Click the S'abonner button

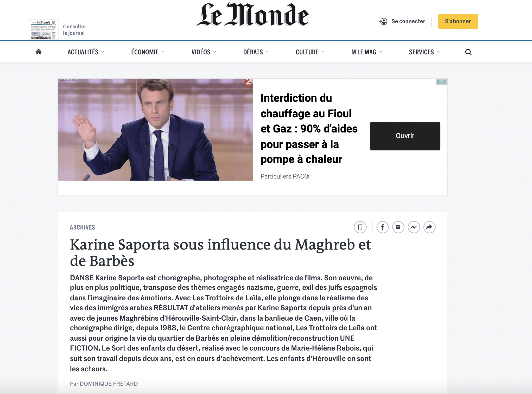(x=458, y=21)
